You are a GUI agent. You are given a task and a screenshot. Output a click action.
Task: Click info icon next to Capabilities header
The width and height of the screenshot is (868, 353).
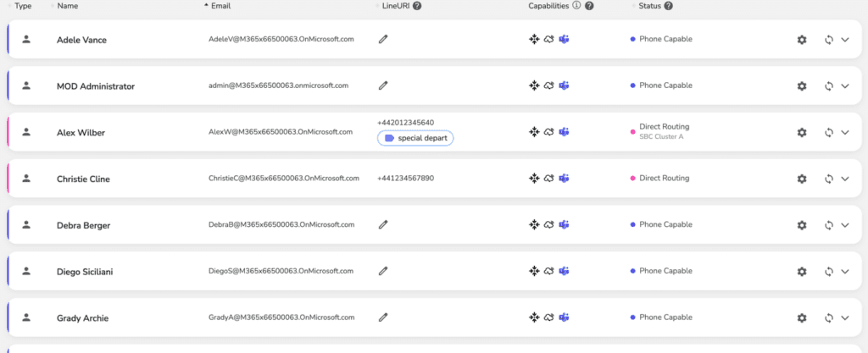click(x=576, y=6)
